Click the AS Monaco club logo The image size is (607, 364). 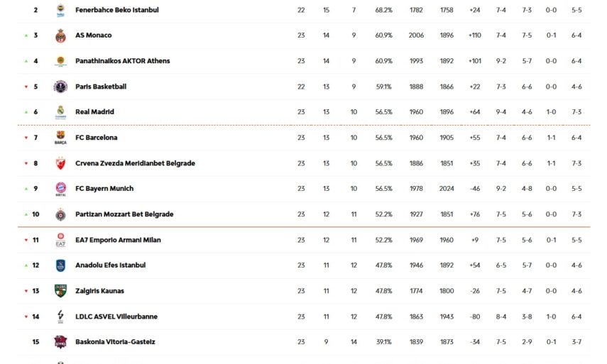coord(60,35)
